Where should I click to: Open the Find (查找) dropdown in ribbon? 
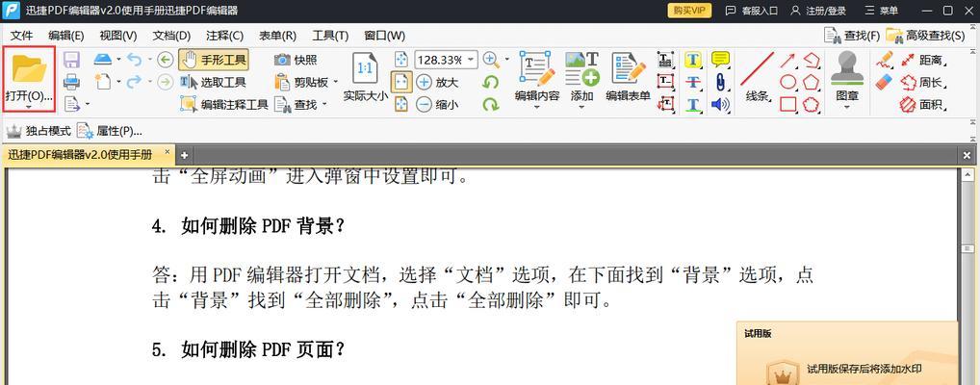coord(300,104)
